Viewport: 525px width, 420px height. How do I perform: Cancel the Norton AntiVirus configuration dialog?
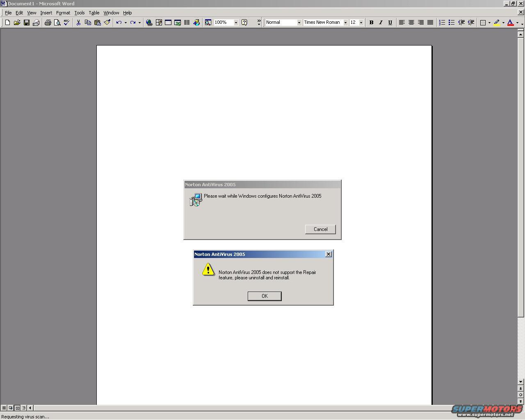(x=320, y=229)
